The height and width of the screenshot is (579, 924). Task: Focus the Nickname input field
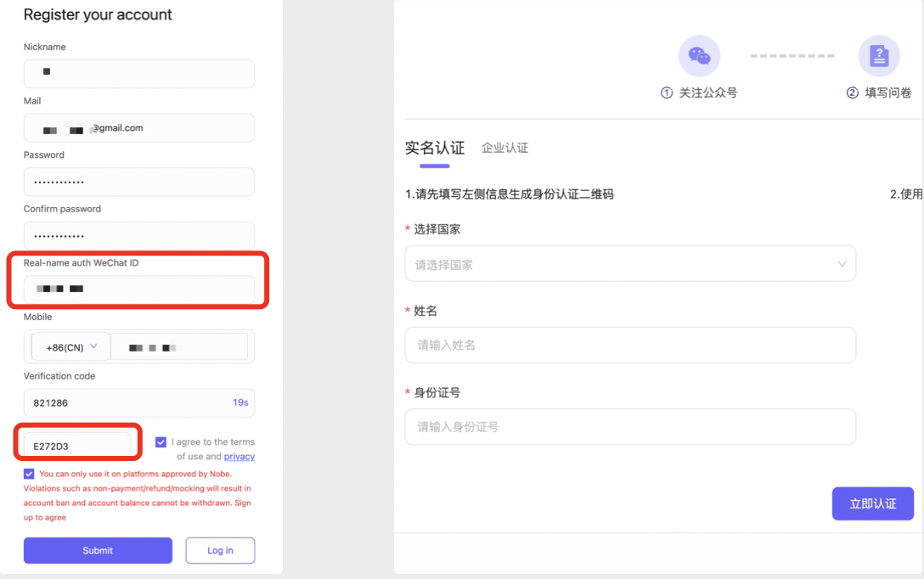coord(139,74)
